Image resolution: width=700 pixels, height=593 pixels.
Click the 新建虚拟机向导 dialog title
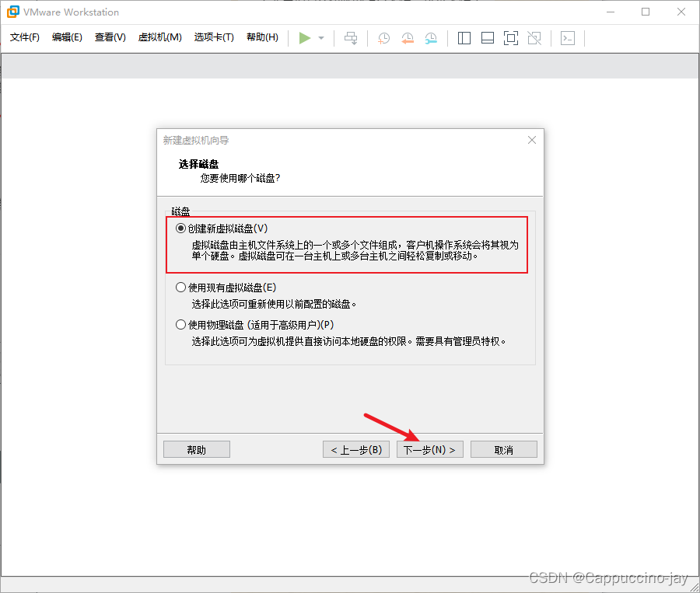[x=195, y=141]
